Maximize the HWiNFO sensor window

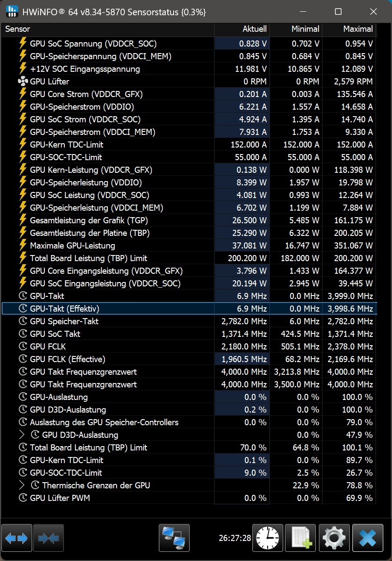click(x=338, y=12)
